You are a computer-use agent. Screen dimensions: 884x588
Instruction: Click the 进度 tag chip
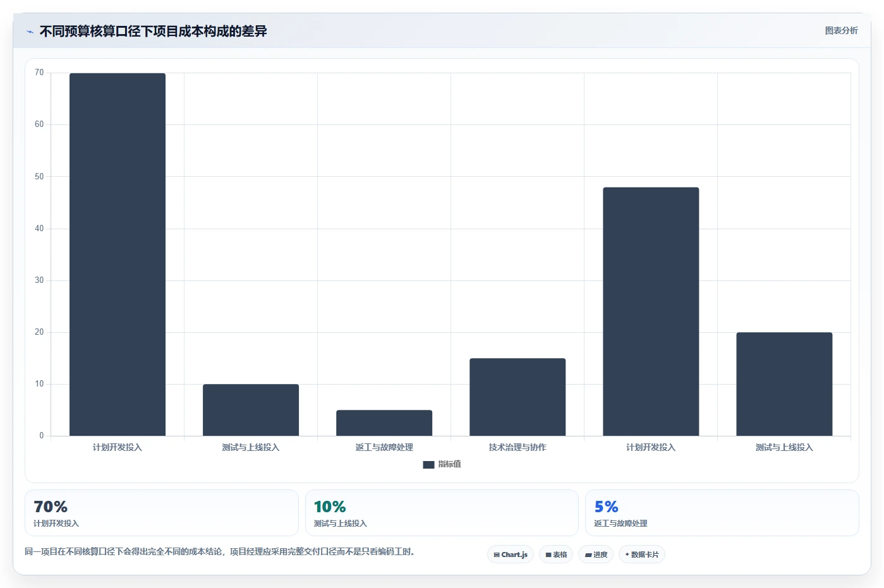pos(596,555)
